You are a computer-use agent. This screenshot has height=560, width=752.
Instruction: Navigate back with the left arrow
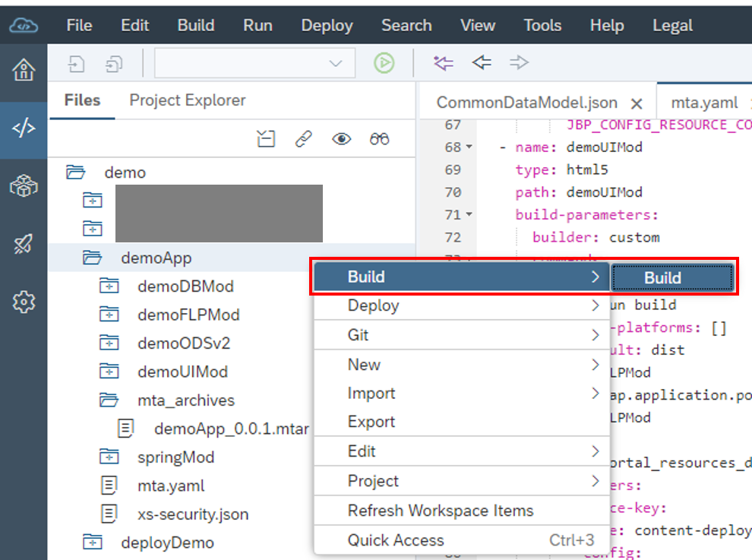coord(482,62)
